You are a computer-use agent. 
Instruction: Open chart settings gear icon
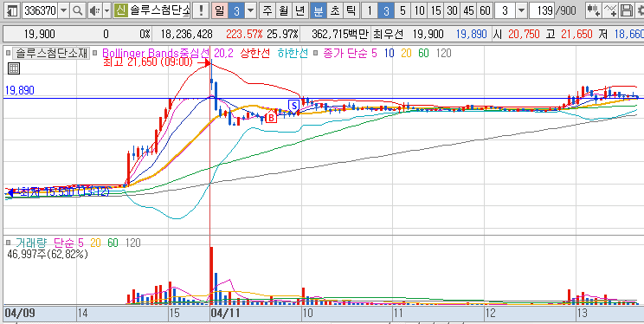click(x=640, y=10)
